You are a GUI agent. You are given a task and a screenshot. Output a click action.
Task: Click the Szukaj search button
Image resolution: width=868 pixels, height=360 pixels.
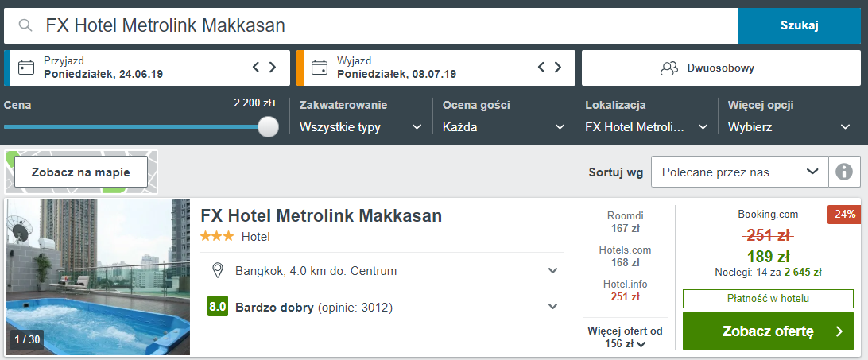click(x=800, y=25)
